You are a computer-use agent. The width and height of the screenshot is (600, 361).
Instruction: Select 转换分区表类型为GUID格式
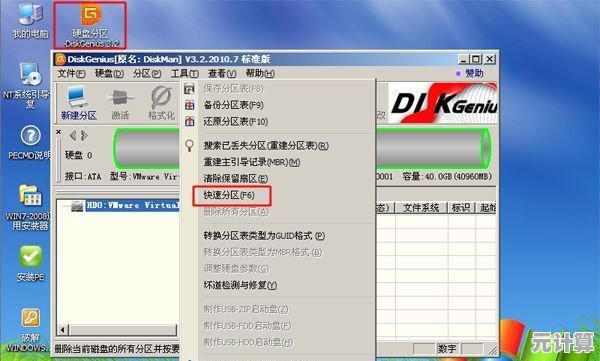[279, 236]
